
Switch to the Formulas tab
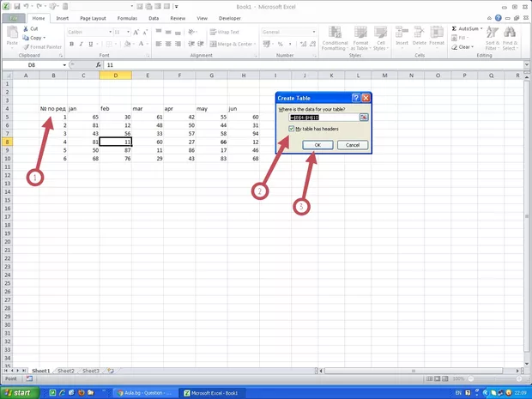[x=127, y=18]
